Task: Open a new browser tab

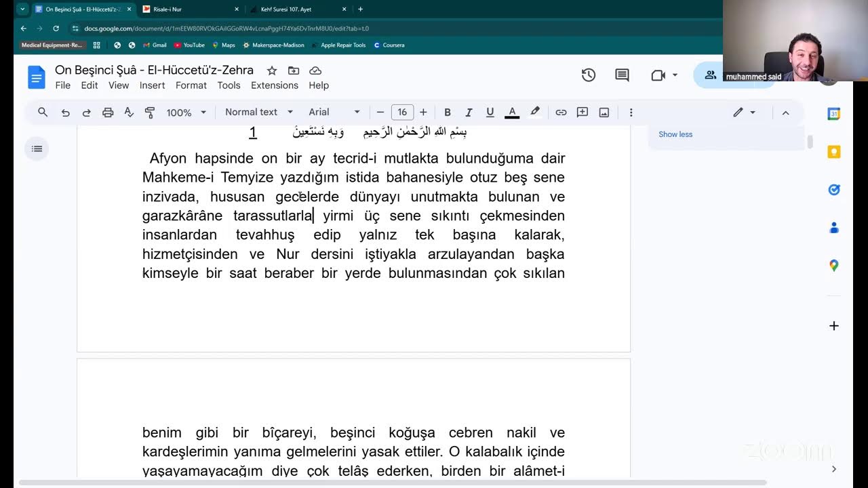Action: click(360, 9)
